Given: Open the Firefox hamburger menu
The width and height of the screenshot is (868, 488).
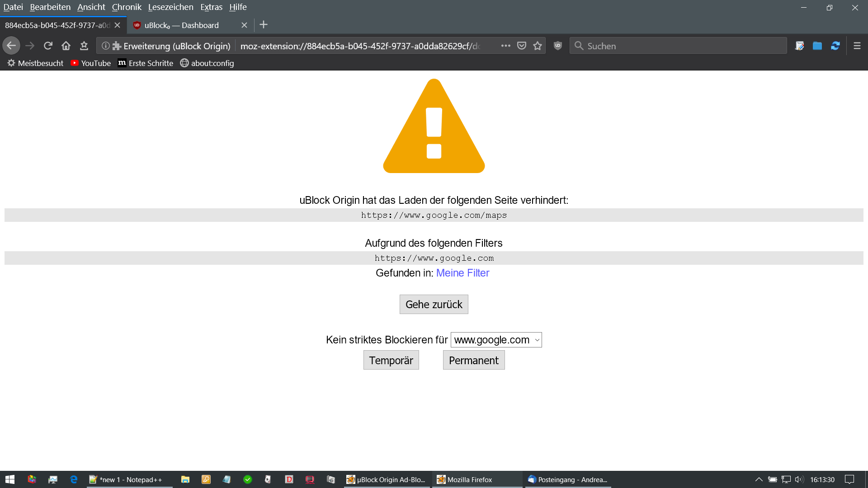Looking at the screenshot, I should 857,46.
